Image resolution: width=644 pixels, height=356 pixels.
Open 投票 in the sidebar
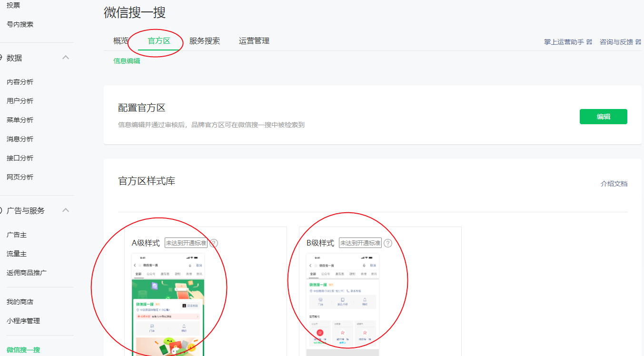coord(13,5)
